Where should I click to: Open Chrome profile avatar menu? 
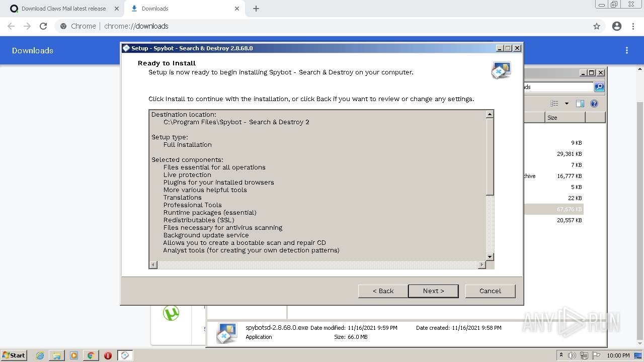617,26
